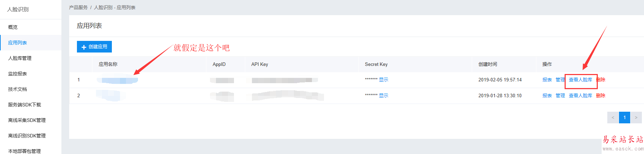The height and width of the screenshot is (154, 644).
Task: Go to 监控报表 in the sidebar
Action: [x=18, y=74]
